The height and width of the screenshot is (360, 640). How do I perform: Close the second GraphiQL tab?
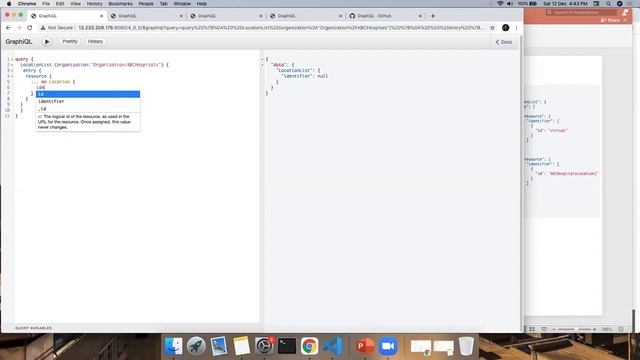(181, 16)
